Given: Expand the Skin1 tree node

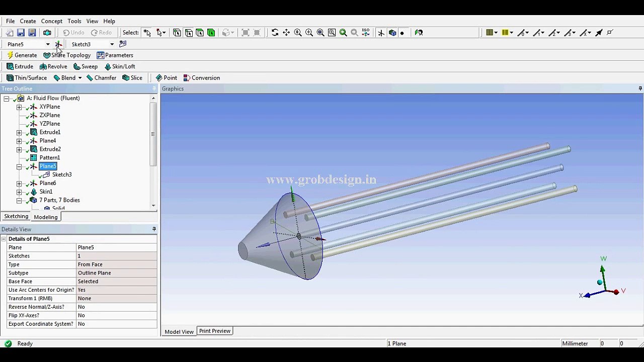Looking at the screenshot, I should (x=19, y=192).
